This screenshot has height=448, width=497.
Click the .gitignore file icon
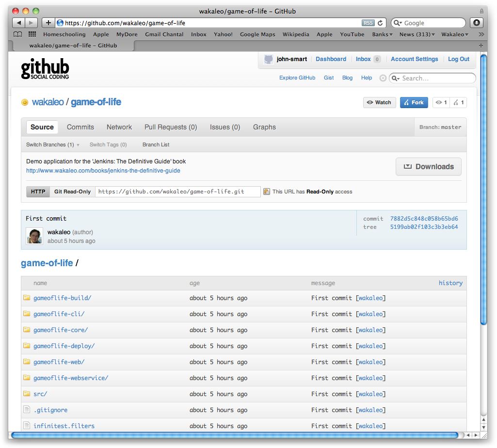[27, 409]
